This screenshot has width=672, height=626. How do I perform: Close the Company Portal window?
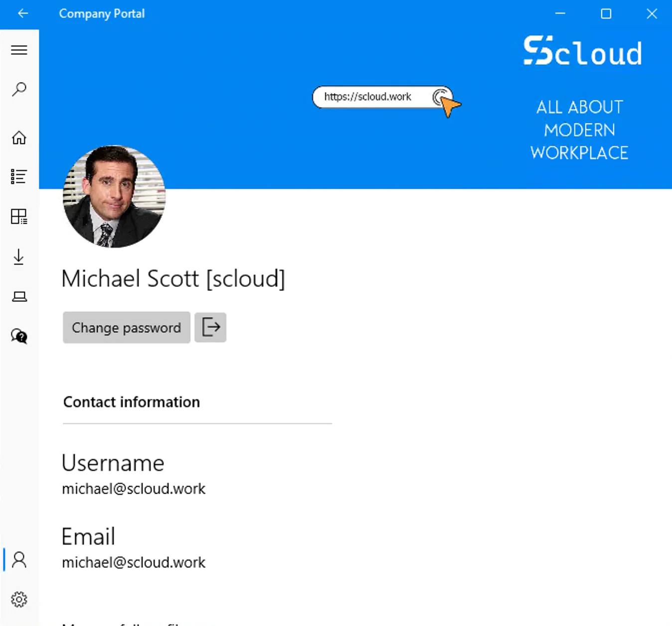pyautogui.click(x=652, y=13)
